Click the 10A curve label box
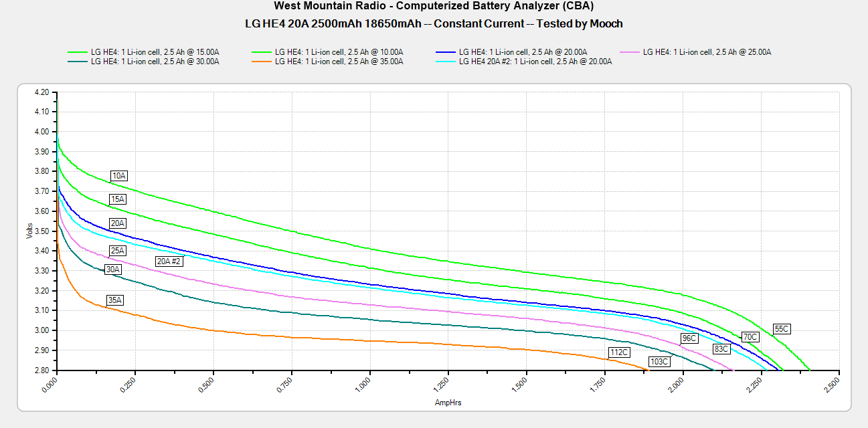Viewport: 868px width, 428px height. (x=119, y=176)
